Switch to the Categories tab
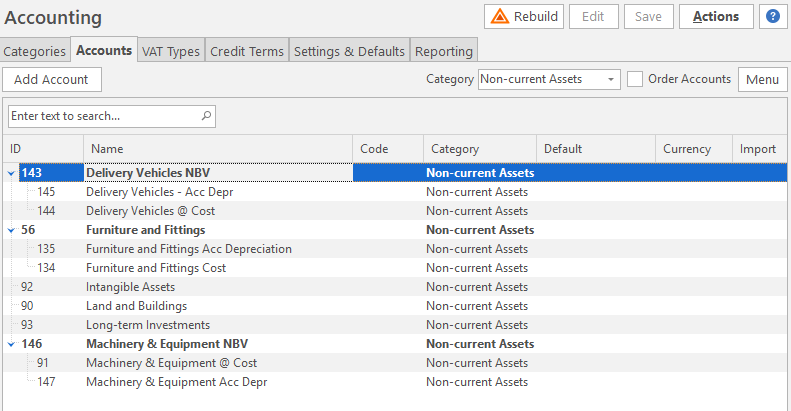 click(34, 51)
